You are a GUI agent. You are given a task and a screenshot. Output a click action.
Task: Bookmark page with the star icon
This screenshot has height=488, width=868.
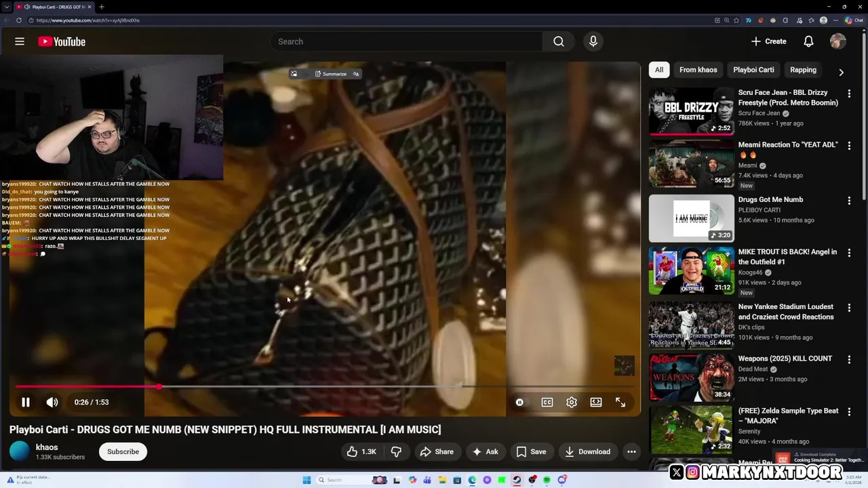click(x=736, y=20)
